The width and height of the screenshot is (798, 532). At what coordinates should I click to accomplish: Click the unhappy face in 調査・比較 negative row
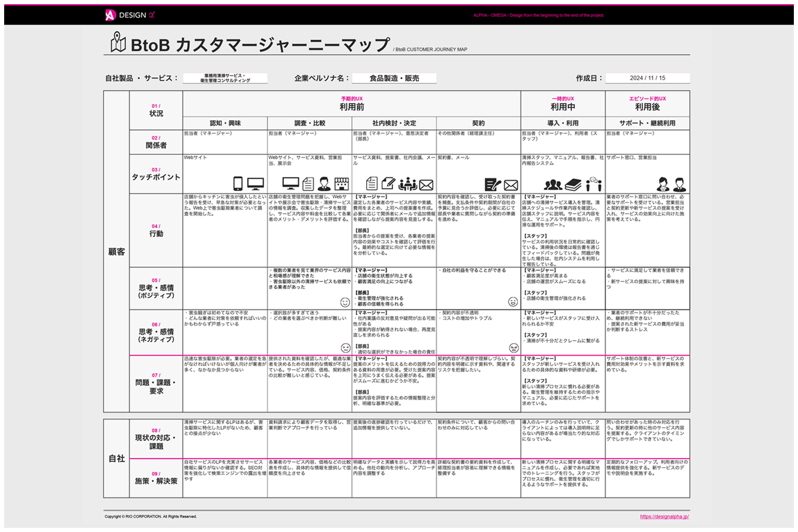coord(345,347)
